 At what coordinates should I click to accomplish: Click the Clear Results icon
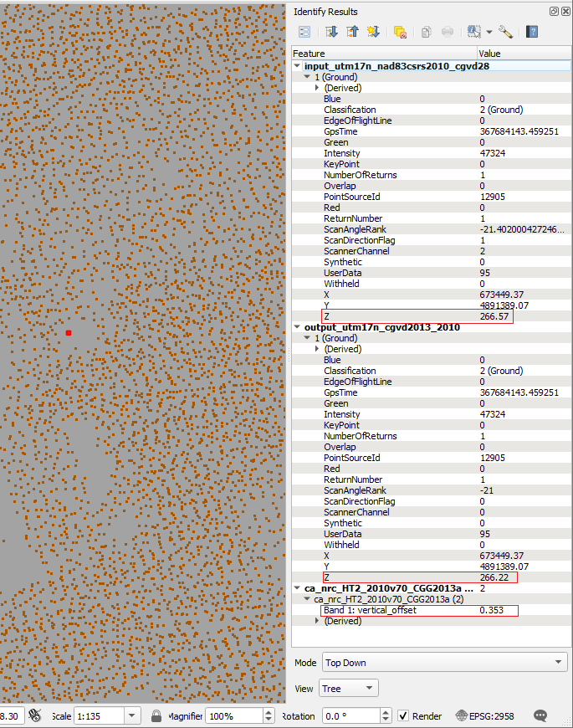(400, 32)
